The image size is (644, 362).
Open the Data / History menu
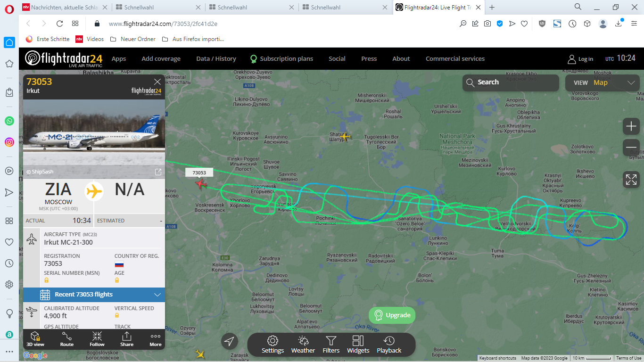pyautogui.click(x=216, y=59)
